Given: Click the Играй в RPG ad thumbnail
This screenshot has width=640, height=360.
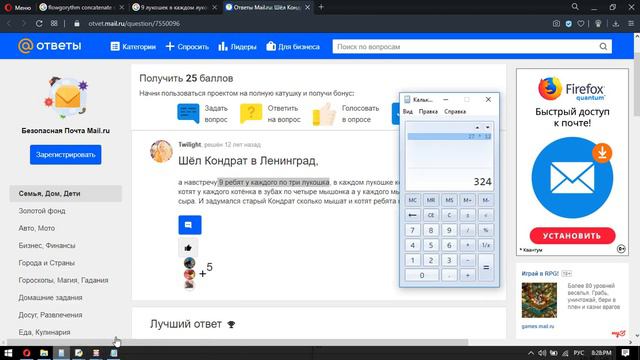Looking at the screenshot, I should point(539,300).
